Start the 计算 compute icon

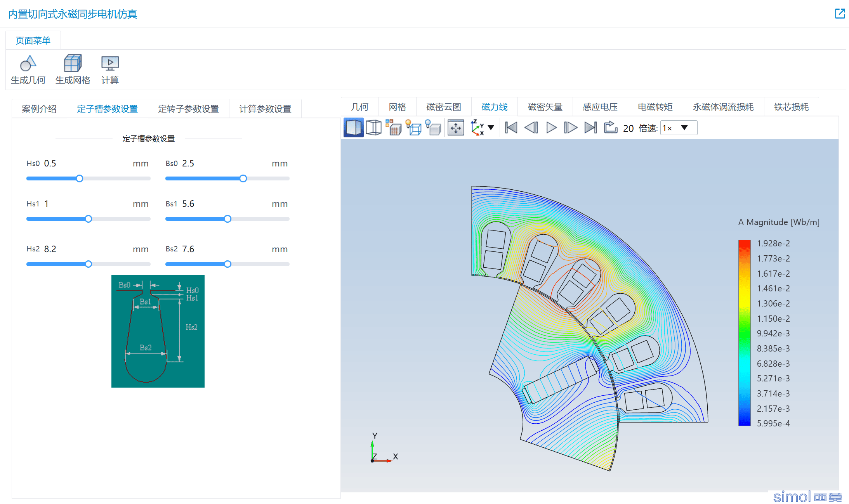110,63
